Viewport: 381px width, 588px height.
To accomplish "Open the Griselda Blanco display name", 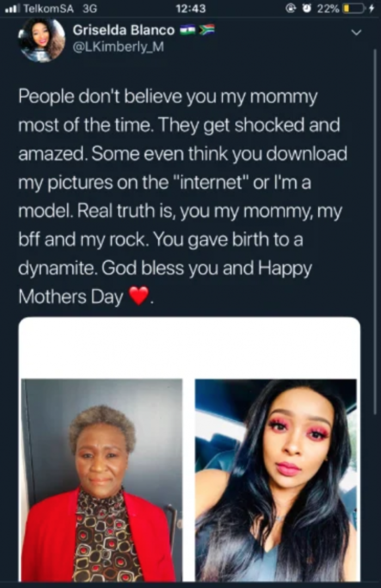I will [x=124, y=30].
